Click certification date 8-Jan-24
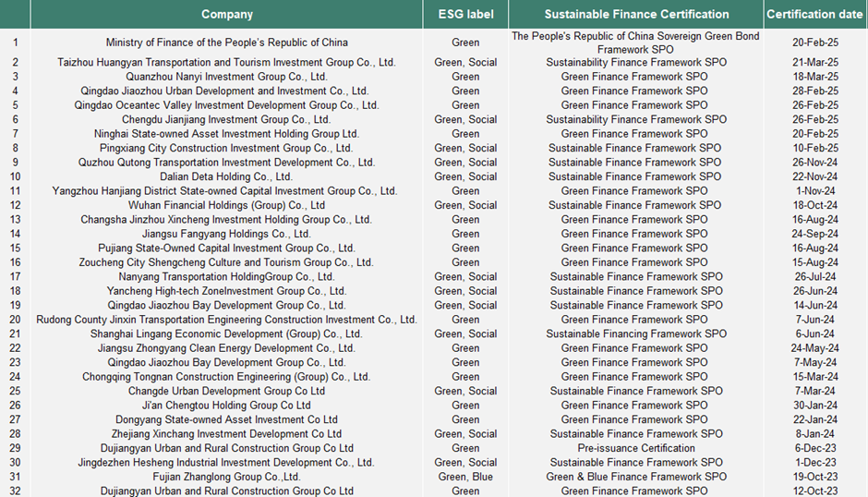Screen dimensions: 868x497 [x=814, y=434]
